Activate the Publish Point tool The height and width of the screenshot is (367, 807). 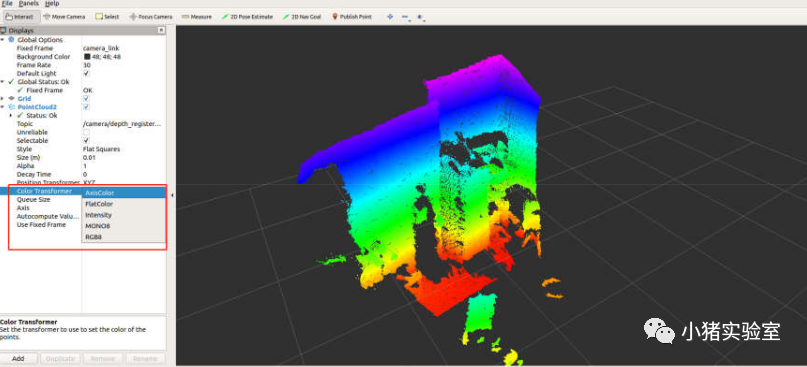352,16
